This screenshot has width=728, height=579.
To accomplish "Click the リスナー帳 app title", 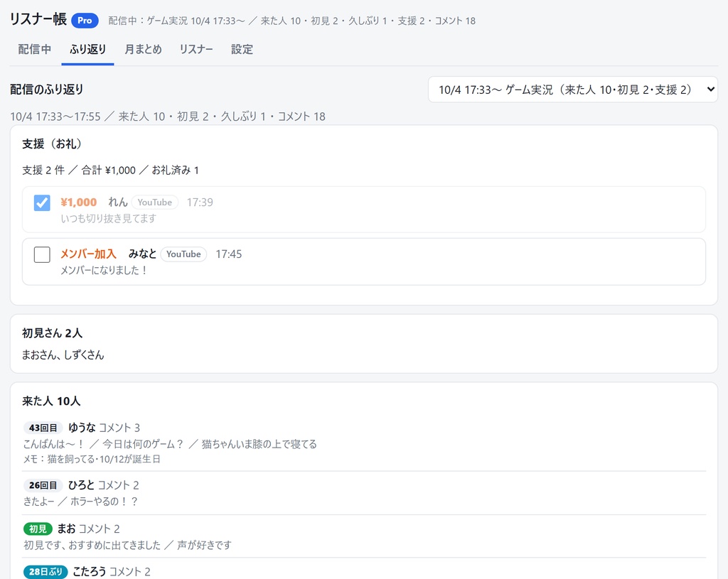I will (x=38, y=19).
